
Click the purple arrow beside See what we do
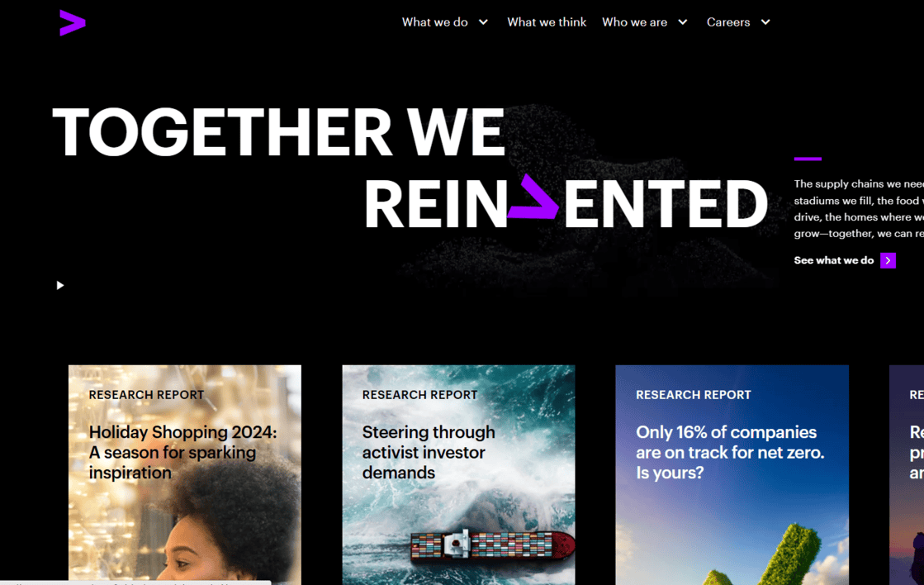click(888, 260)
